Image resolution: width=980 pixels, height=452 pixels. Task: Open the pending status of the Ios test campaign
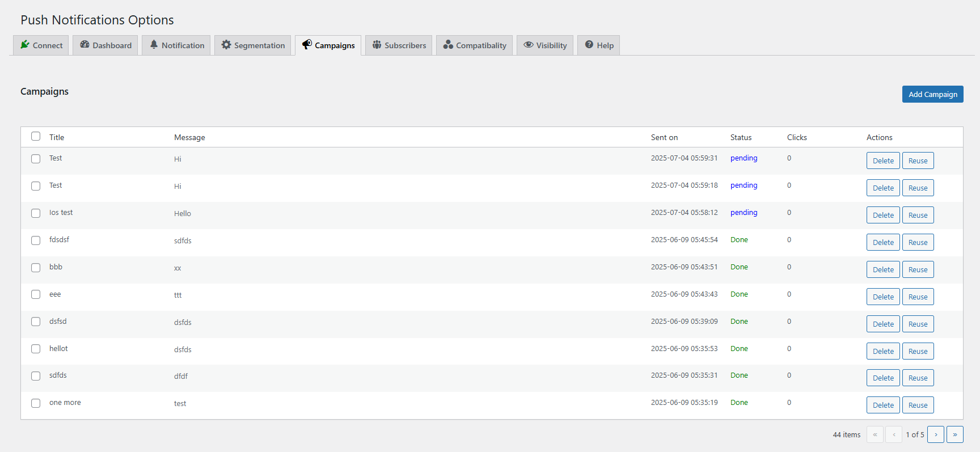[744, 212]
